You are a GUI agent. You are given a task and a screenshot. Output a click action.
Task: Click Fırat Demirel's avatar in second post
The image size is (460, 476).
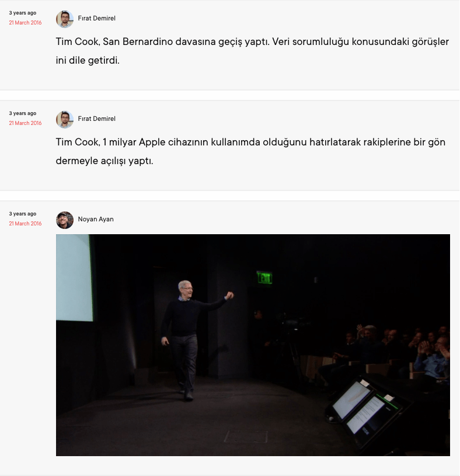pos(65,120)
